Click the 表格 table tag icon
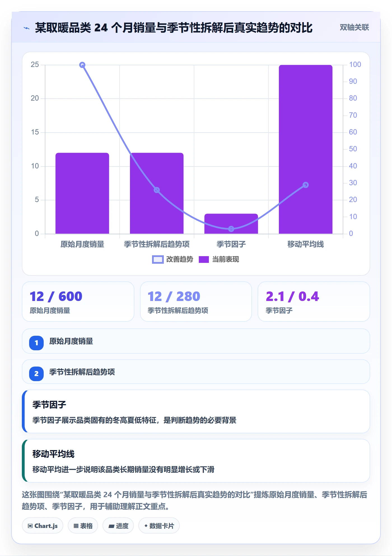Image resolution: width=392 pixels, height=556 pixels. point(76,526)
